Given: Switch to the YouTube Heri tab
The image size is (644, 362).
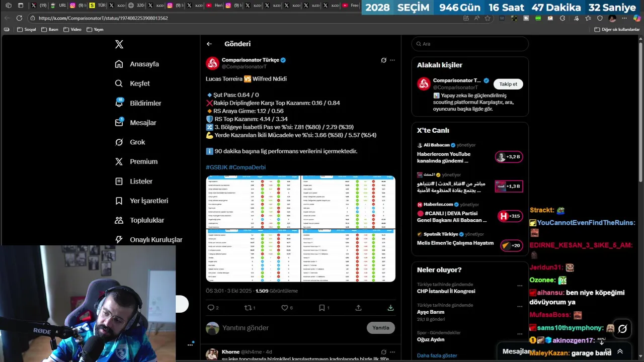Looking at the screenshot, I should click(215, 6).
